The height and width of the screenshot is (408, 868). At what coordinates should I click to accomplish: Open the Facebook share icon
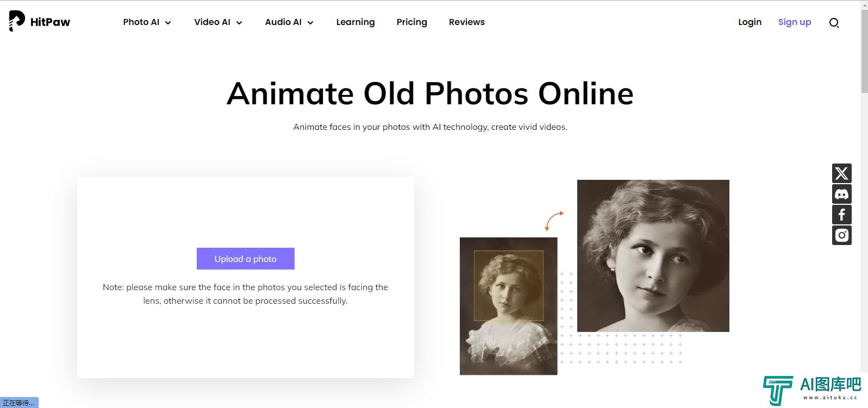click(x=841, y=215)
